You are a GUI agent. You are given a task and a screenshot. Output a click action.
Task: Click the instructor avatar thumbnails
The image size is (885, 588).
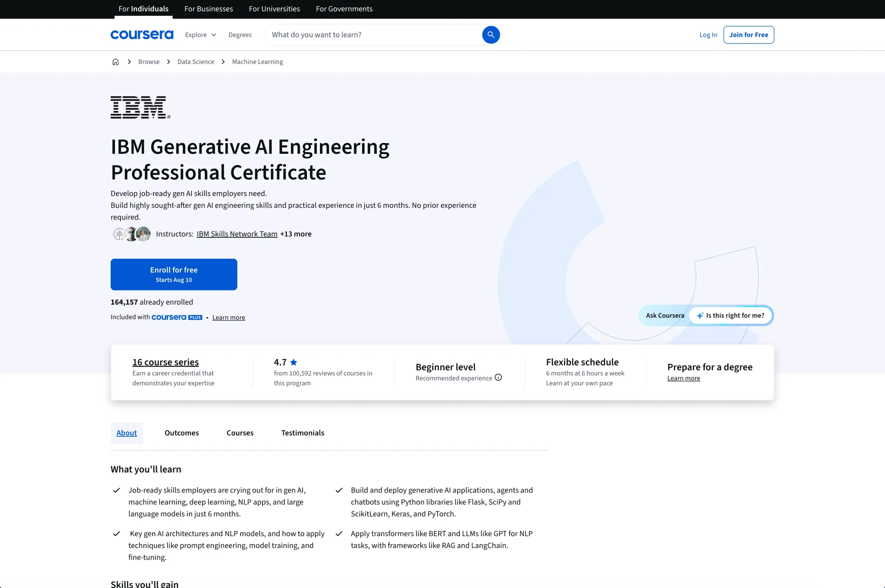132,234
